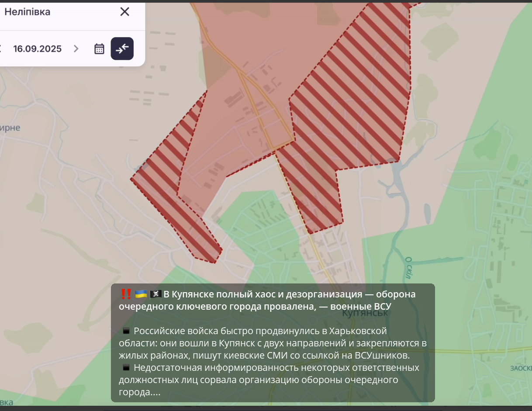532x411 pixels.
Task: Click the pirate flag emoji in caption
Action: tap(155, 294)
